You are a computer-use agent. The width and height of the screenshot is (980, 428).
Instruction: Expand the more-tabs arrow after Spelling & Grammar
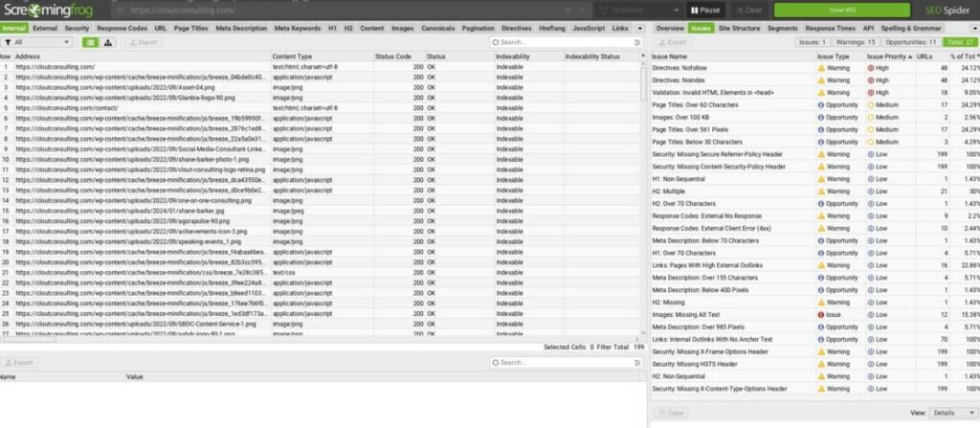coord(974,29)
